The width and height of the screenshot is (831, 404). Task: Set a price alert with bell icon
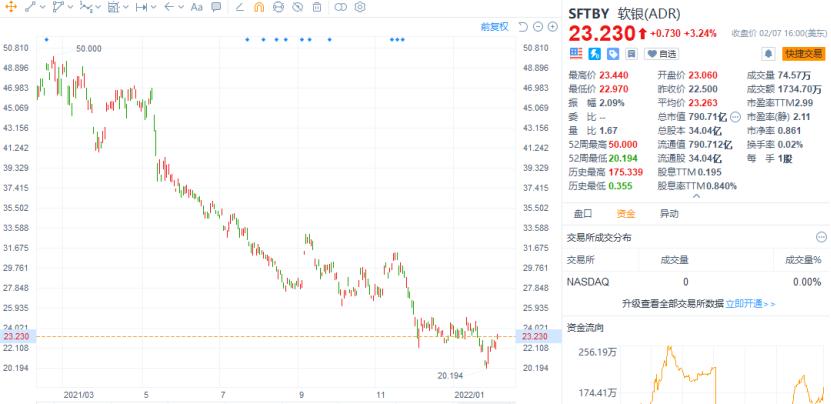click(x=768, y=54)
